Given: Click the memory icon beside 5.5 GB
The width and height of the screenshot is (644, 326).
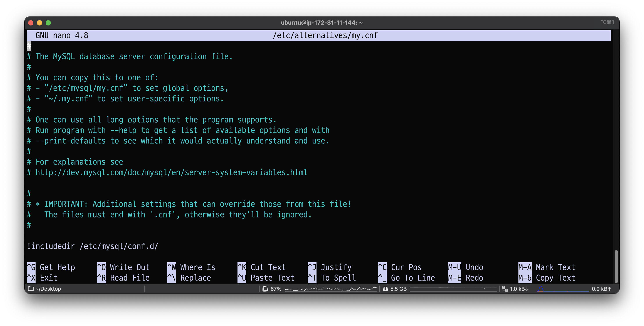Looking at the screenshot, I should coord(385,289).
